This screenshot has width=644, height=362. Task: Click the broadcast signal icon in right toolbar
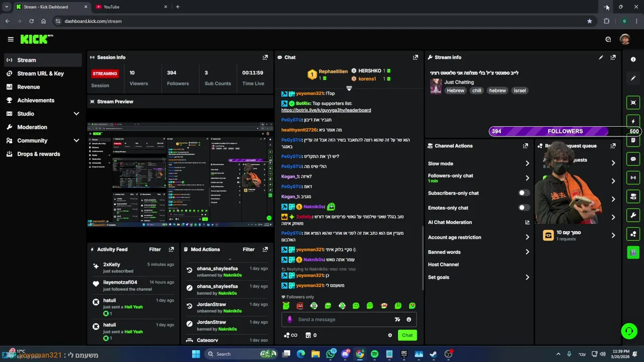coord(633,177)
